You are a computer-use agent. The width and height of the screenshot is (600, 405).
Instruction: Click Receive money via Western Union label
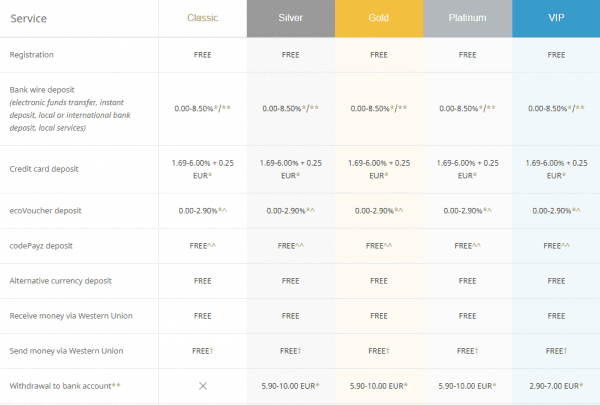pyautogui.click(x=70, y=316)
